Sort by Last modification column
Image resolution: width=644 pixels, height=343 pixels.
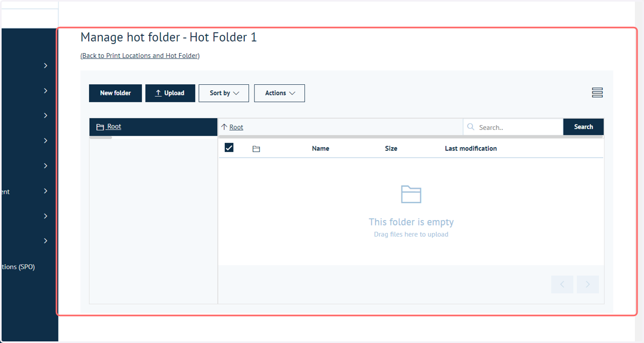[x=471, y=149]
